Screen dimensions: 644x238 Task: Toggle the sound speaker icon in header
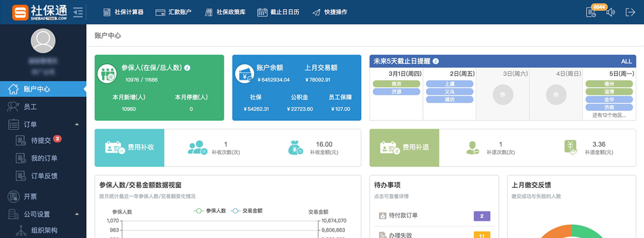coord(611,12)
